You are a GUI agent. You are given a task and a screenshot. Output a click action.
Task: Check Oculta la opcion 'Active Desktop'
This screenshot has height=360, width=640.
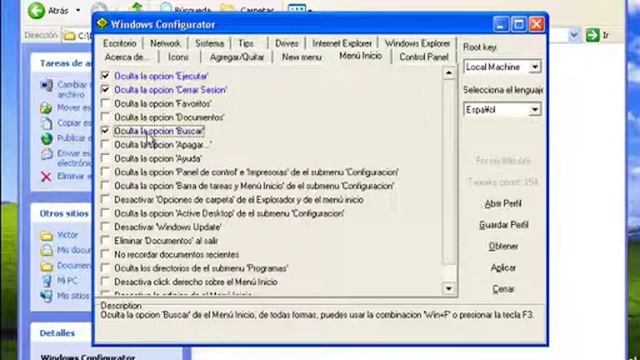click(105, 213)
